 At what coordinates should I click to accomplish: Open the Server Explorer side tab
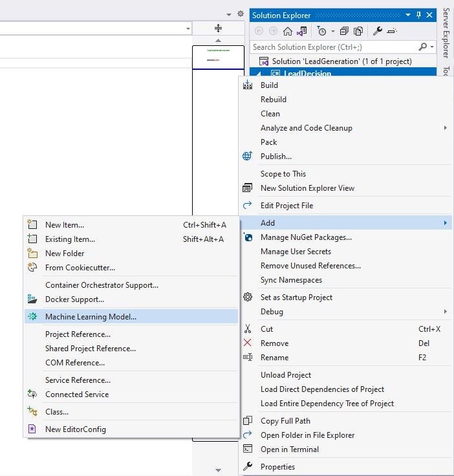pyautogui.click(x=446, y=33)
